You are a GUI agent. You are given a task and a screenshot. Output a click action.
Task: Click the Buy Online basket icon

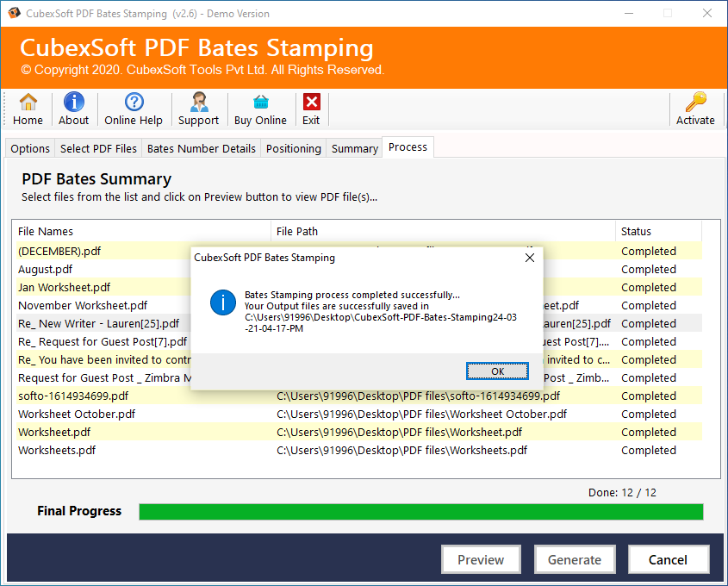coord(260,103)
